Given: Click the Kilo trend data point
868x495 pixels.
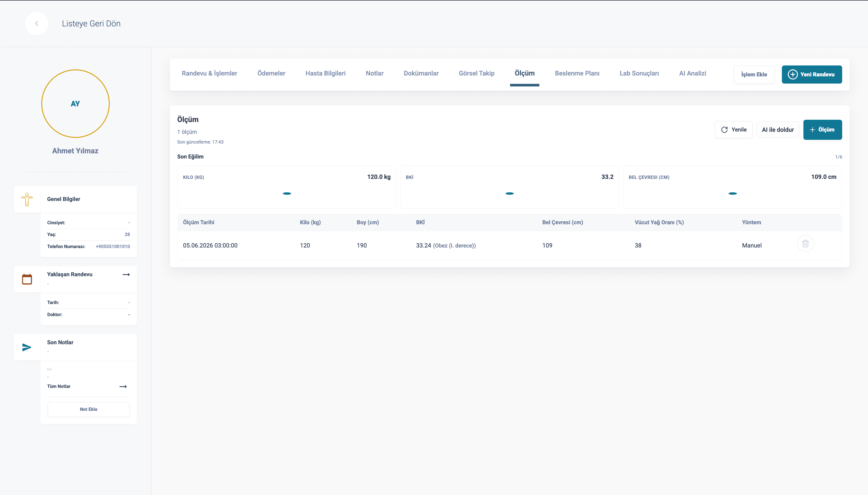Looking at the screenshot, I should tap(287, 194).
